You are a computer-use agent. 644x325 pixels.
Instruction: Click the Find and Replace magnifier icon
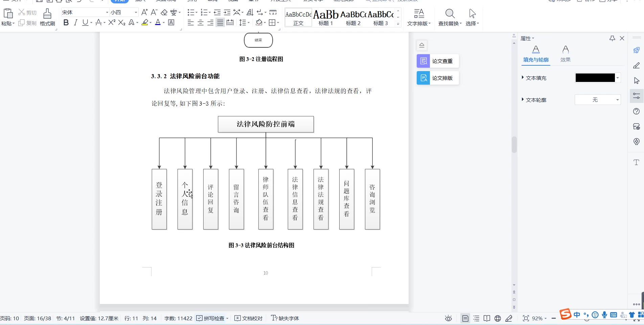click(x=450, y=14)
